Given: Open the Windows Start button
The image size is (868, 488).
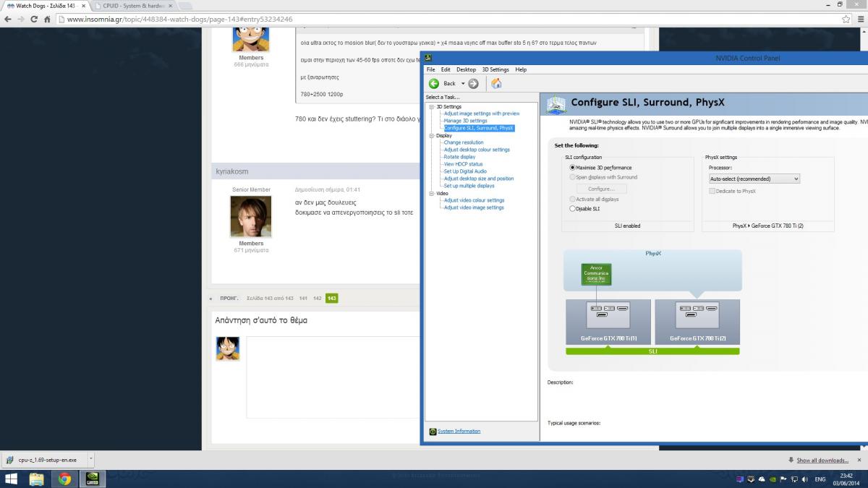Looking at the screenshot, I should (12, 479).
